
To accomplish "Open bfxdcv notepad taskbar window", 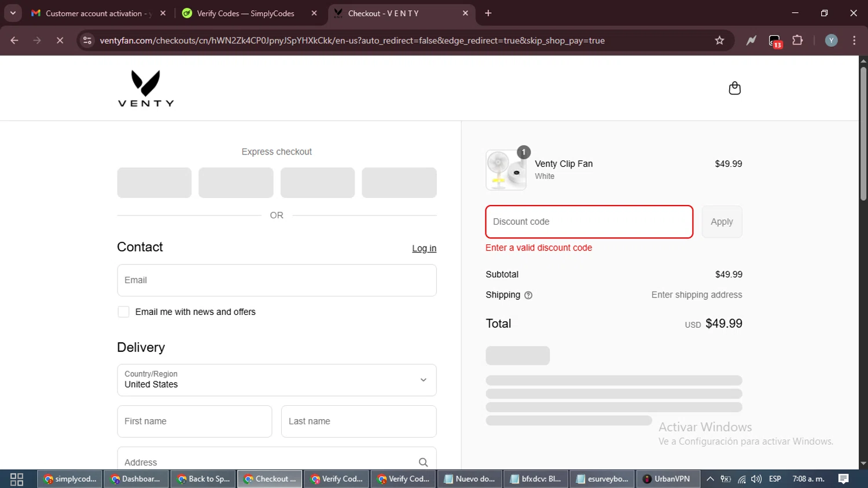I will (536, 479).
